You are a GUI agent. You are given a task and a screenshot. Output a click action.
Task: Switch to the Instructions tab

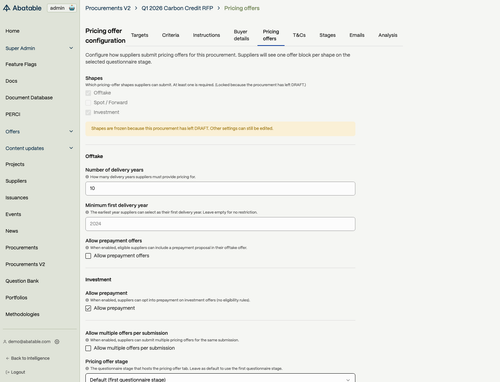tap(206, 35)
